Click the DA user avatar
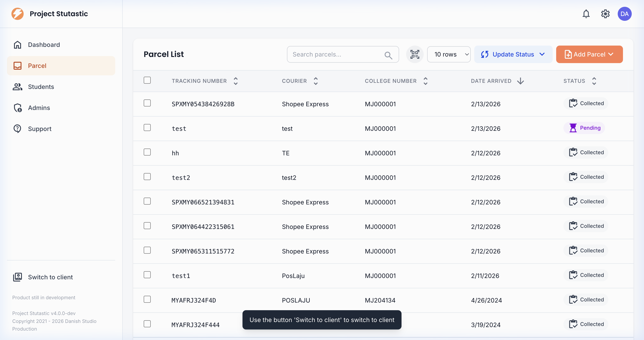Screen dimensions: 644x340 pyautogui.click(x=624, y=14)
